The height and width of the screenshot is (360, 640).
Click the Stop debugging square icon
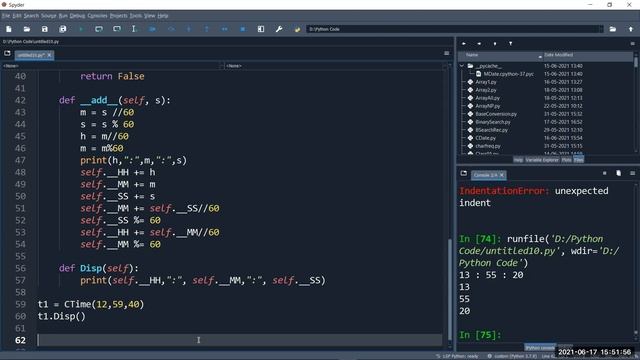coord(242,29)
